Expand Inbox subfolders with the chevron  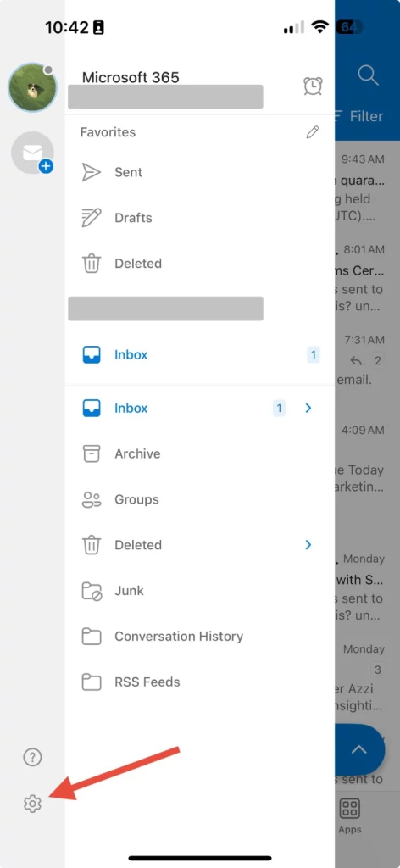coord(308,408)
